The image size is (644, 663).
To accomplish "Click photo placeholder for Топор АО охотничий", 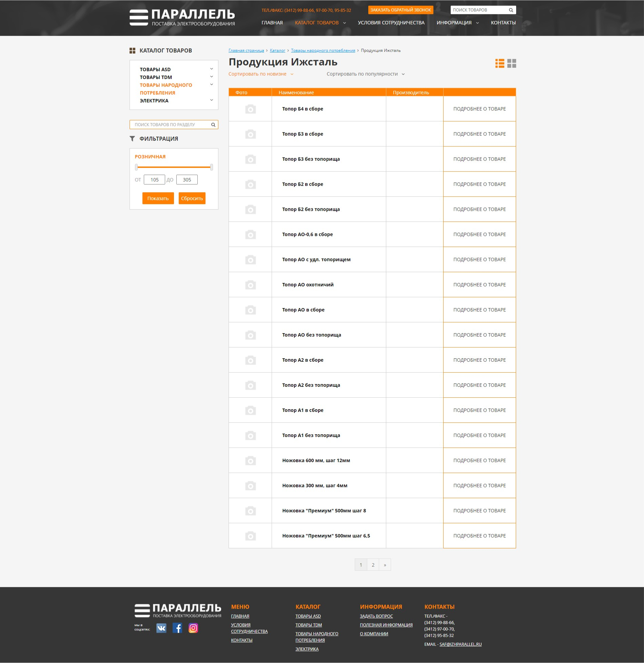I will tap(250, 285).
